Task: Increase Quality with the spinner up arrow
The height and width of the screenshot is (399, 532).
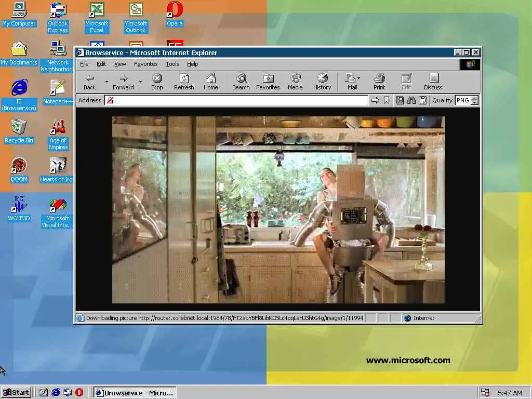Action: [x=475, y=98]
